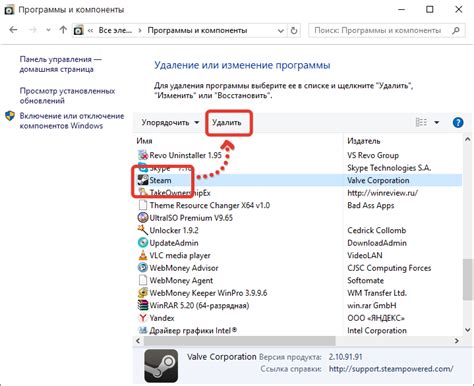The width and height of the screenshot is (474, 386).
Task: Click the vertical scrollbar thumb
Action: coord(467,279)
